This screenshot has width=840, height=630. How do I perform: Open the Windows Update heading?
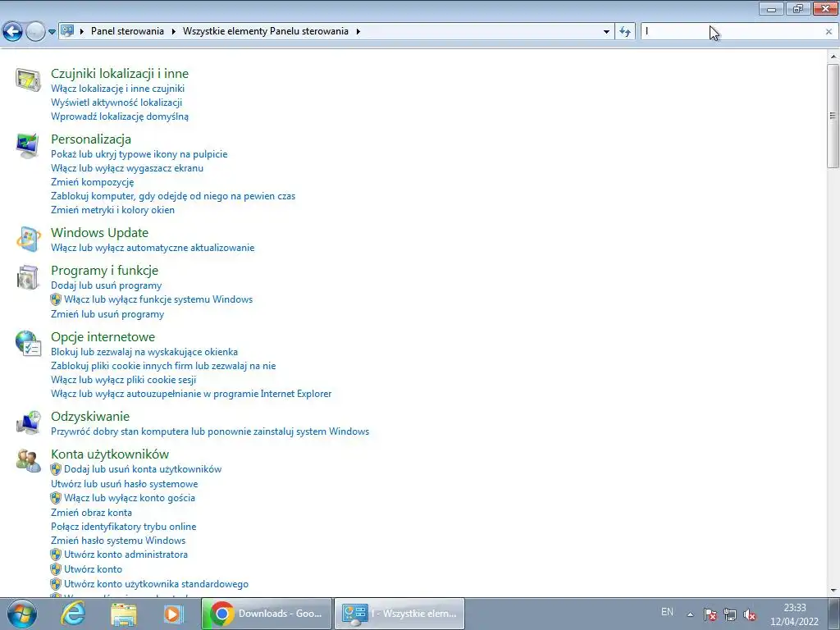point(99,232)
